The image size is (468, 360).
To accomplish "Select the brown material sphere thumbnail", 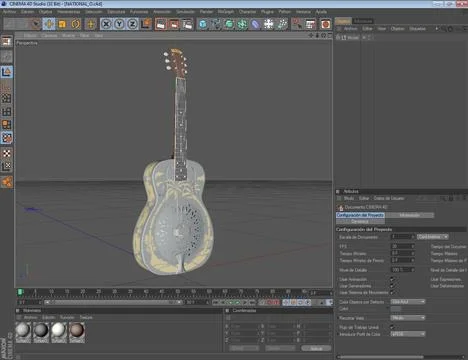I will [x=77, y=330].
